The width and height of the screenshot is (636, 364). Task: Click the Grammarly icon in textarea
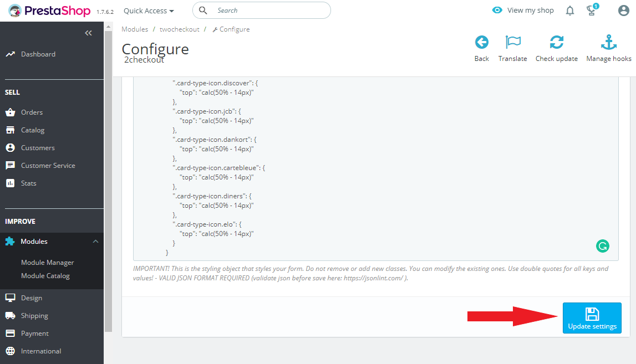point(603,246)
